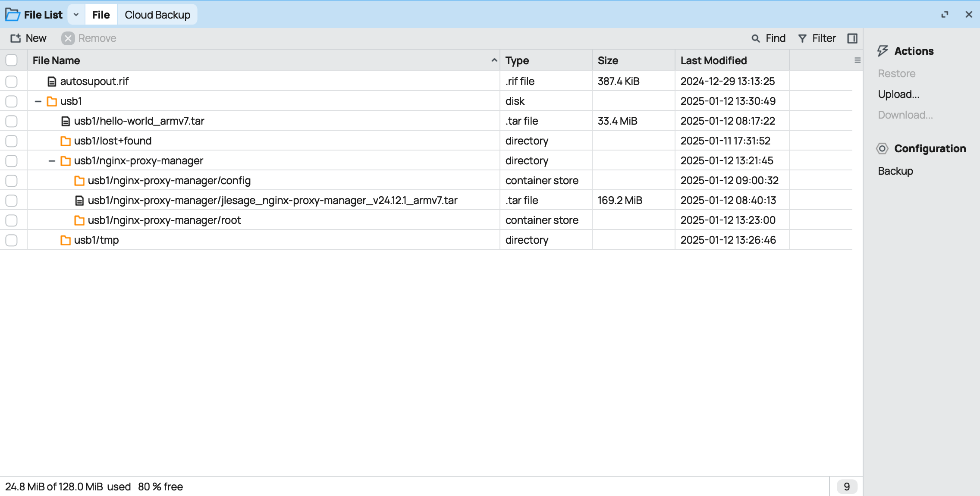The image size is (980, 496).
Task: Click the New file icon button
Action: (16, 38)
